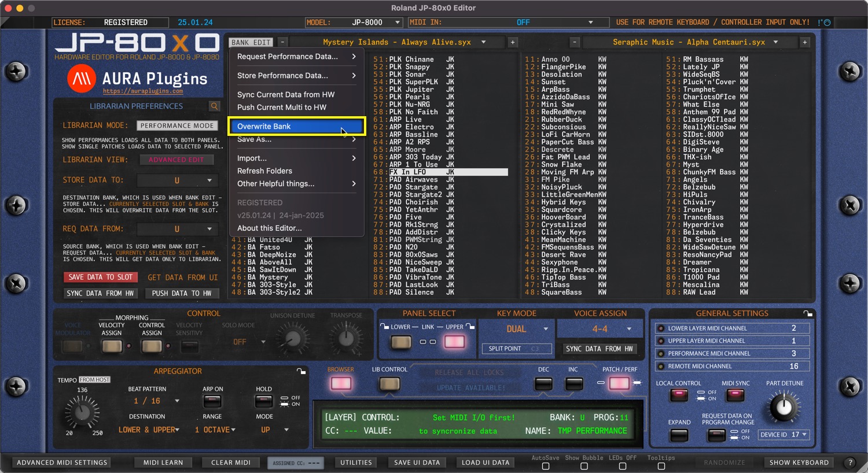This screenshot has height=473, width=868.
Task: Click the TEMPO knob
Action: (x=83, y=413)
